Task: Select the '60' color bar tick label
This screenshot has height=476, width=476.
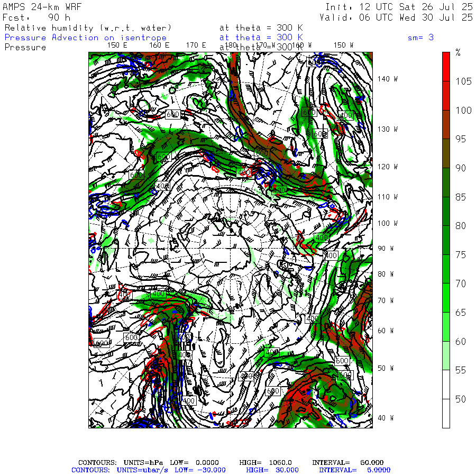Action: 461,342
